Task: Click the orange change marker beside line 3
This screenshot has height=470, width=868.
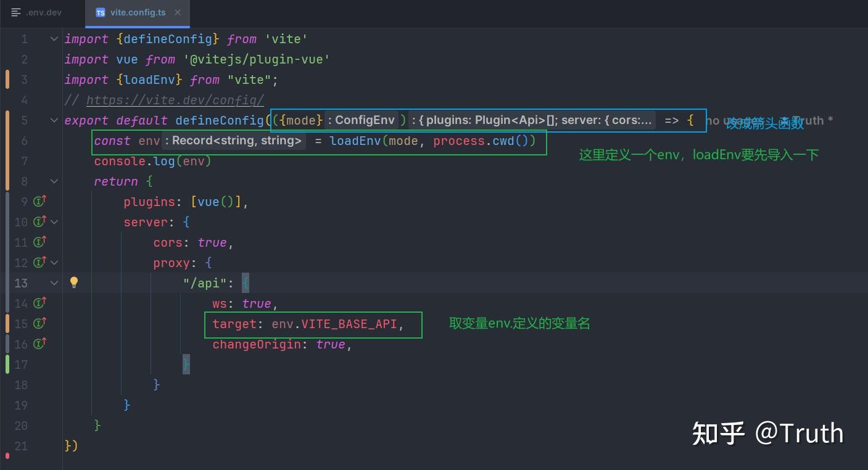Action: tap(7, 80)
